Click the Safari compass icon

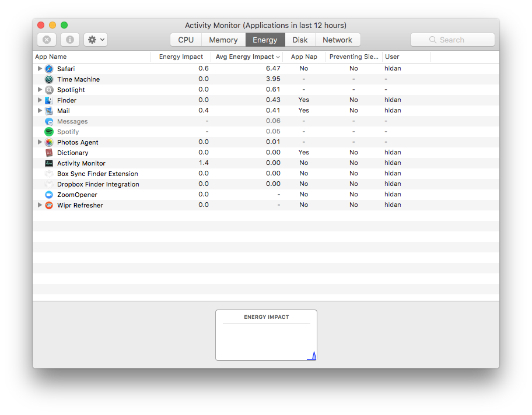point(49,69)
